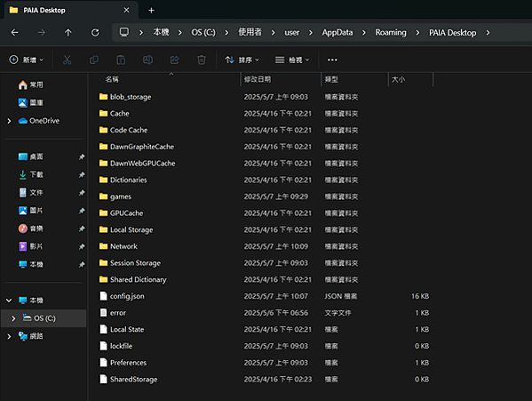The image size is (532, 401).
Task: Expand the OS (C:) drive node
Action: pyautogui.click(x=13, y=318)
